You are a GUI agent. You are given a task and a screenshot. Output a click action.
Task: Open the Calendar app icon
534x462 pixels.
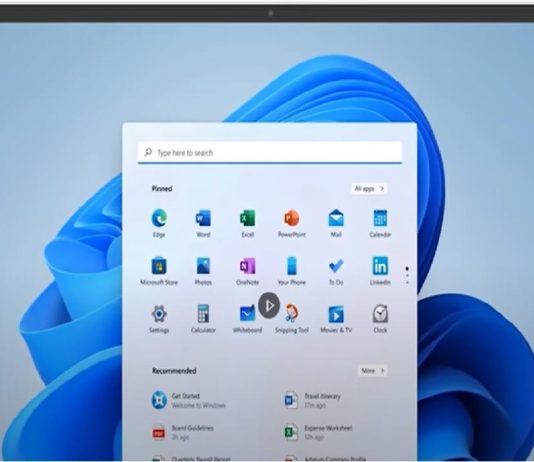(x=380, y=218)
